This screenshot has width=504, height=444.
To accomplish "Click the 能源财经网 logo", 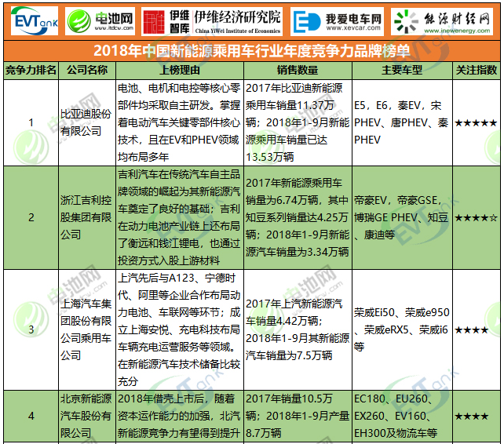I will [x=445, y=20].
